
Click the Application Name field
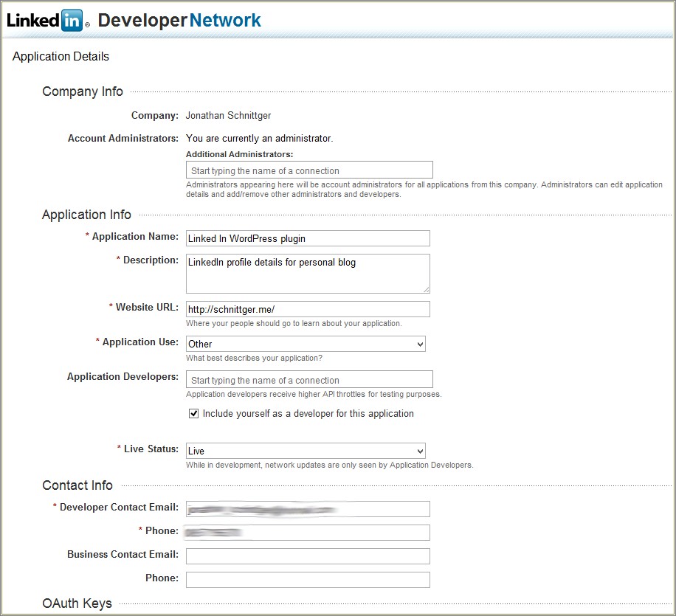[x=308, y=238]
